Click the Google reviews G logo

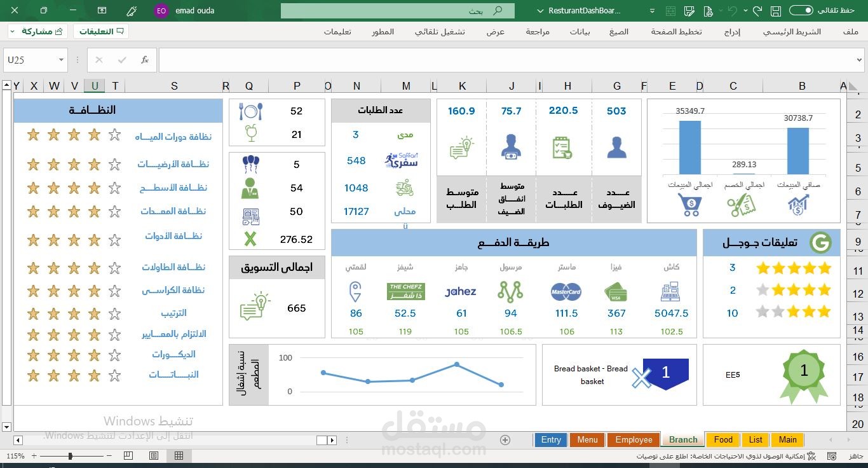point(820,242)
